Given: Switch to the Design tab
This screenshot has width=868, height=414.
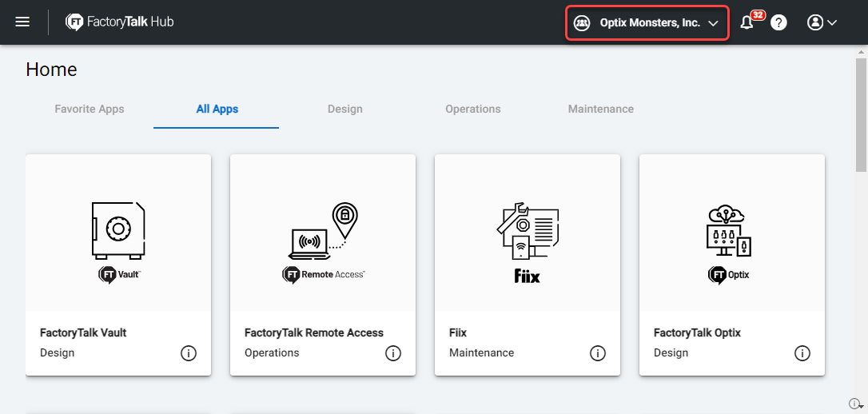Looking at the screenshot, I should [x=344, y=109].
